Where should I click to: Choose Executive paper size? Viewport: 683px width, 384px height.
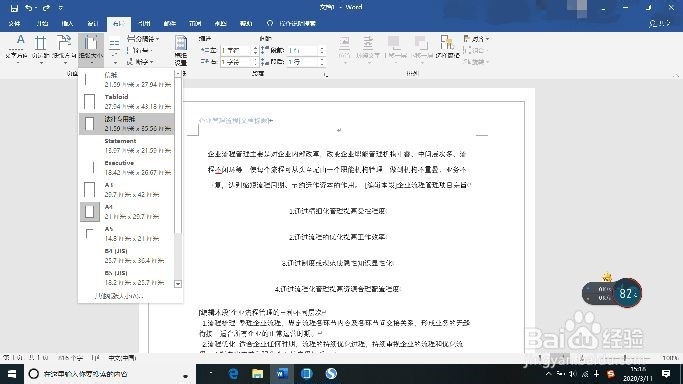(x=127, y=168)
